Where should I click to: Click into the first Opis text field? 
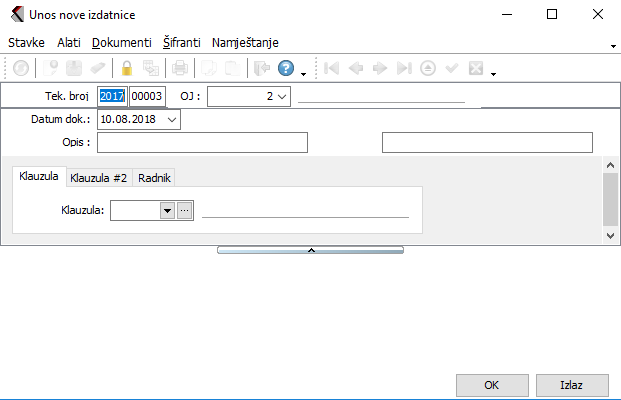[202, 142]
